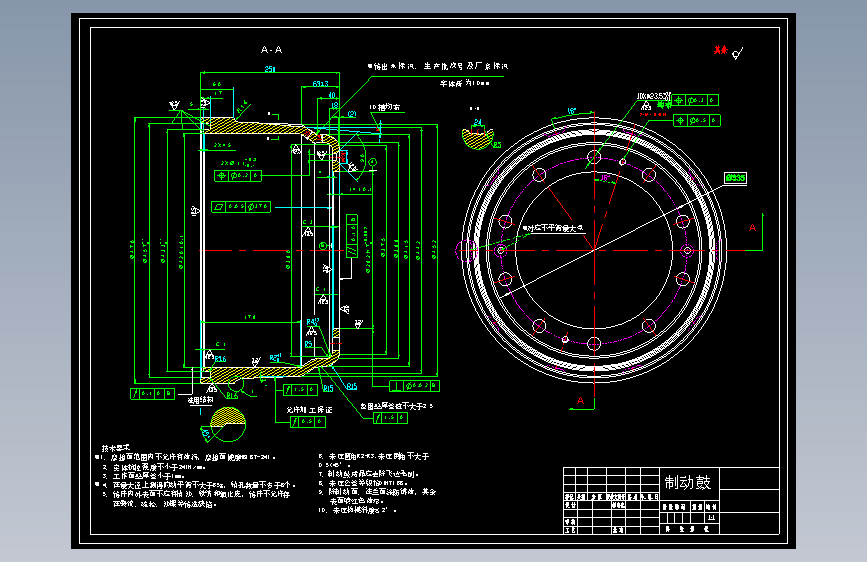Pick the 66 dimension near top left

pos(217,84)
